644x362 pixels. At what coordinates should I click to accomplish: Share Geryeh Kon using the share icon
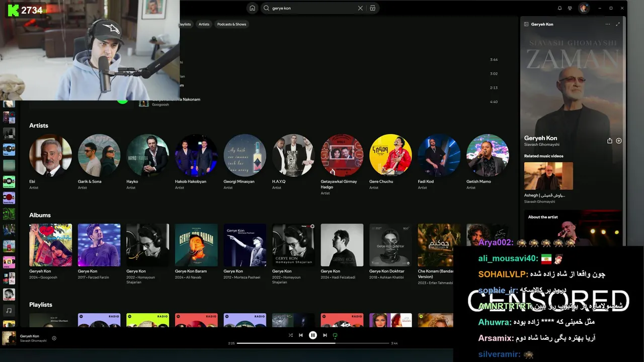coord(610,141)
